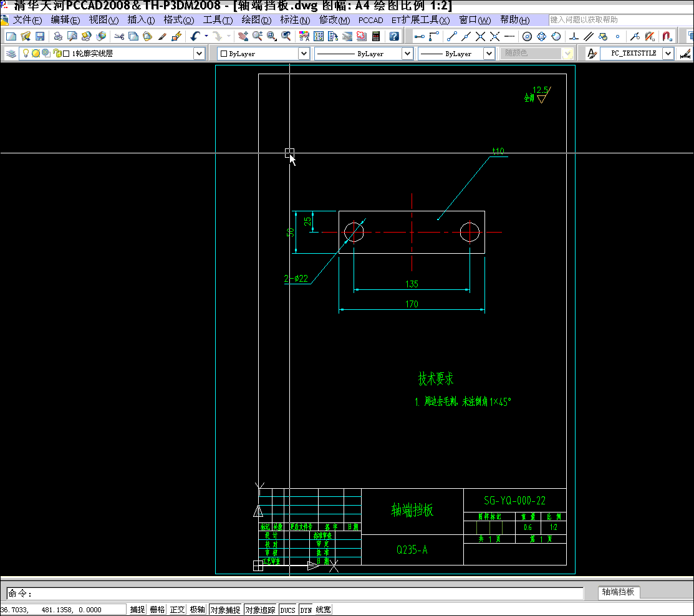The width and height of the screenshot is (694, 616).
Task: Open the calculator icon
Action: [x=376, y=36]
